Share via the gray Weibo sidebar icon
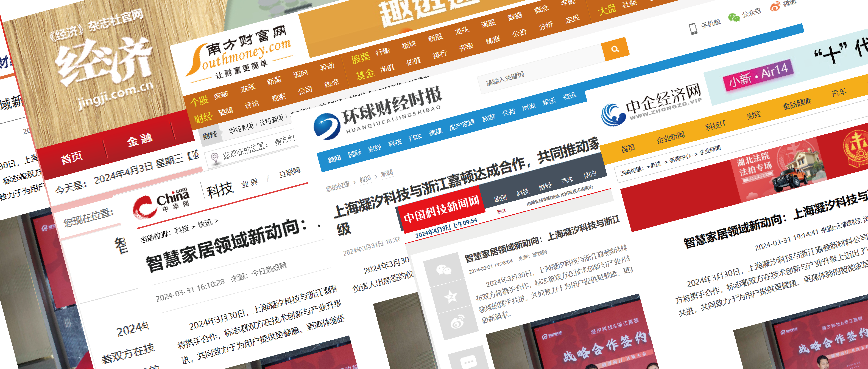This screenshot has width=868, height=369. (458, 322)
